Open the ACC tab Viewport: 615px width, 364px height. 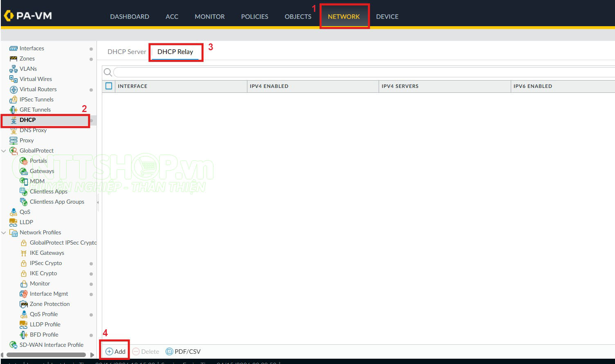172,16
